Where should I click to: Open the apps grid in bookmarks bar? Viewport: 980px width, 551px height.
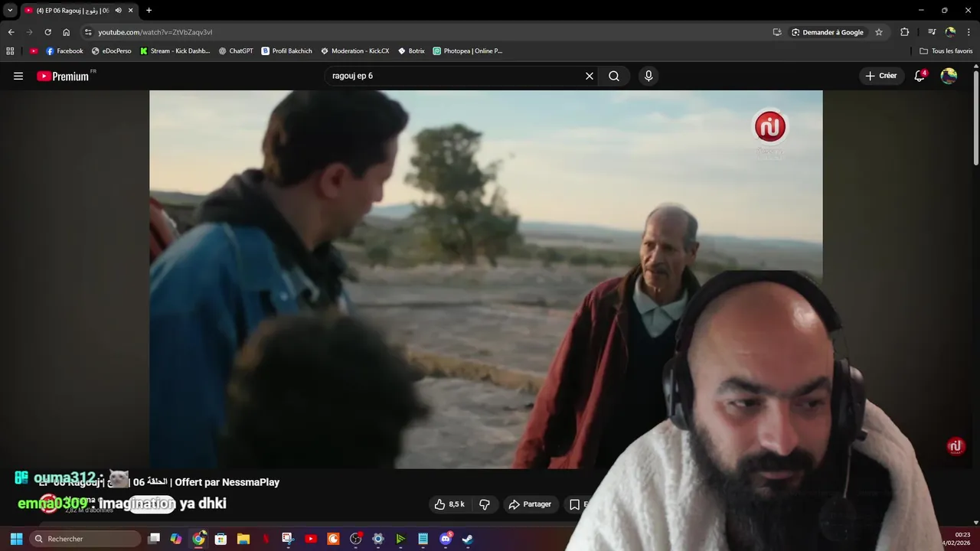[10, 51]
